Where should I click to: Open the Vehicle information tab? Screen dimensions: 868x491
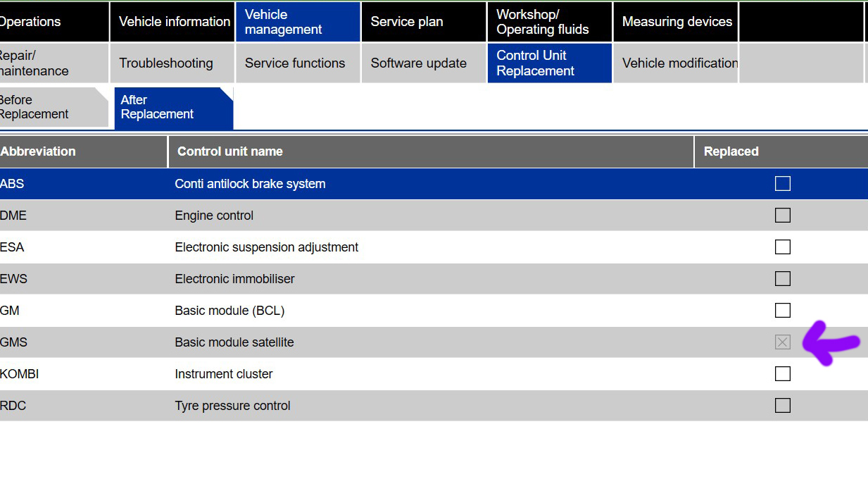[173, 22]
